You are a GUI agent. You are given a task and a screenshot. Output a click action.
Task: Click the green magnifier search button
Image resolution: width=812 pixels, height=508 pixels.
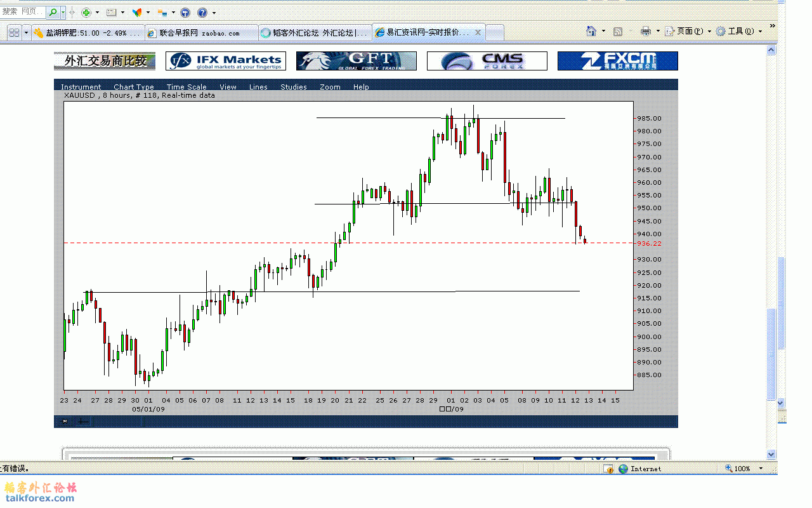53,12
